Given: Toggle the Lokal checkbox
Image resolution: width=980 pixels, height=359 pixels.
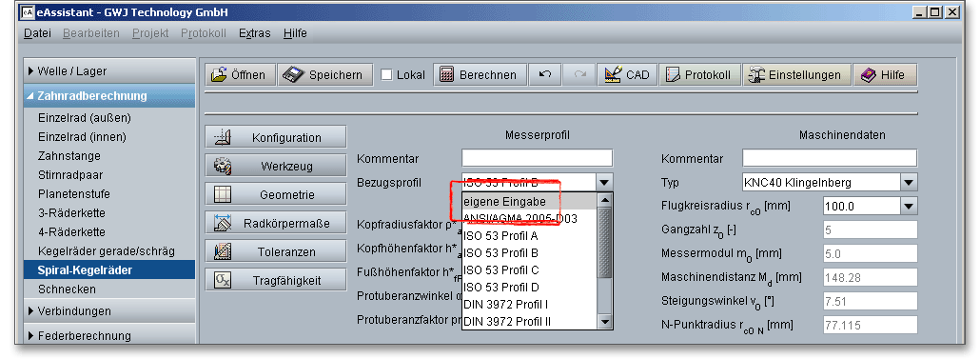Looking at the screenshot, I should point(387,75).
